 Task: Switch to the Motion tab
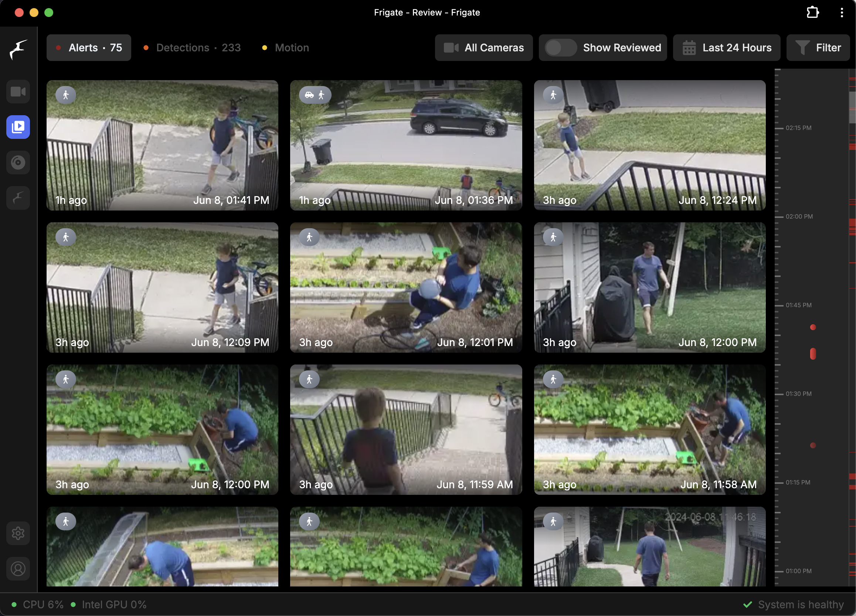coord(286,48)
